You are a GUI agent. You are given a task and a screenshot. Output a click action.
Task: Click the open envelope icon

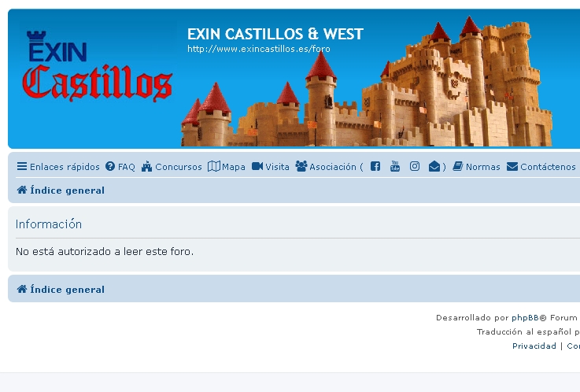pyautogui.click(x=434, y=166)
